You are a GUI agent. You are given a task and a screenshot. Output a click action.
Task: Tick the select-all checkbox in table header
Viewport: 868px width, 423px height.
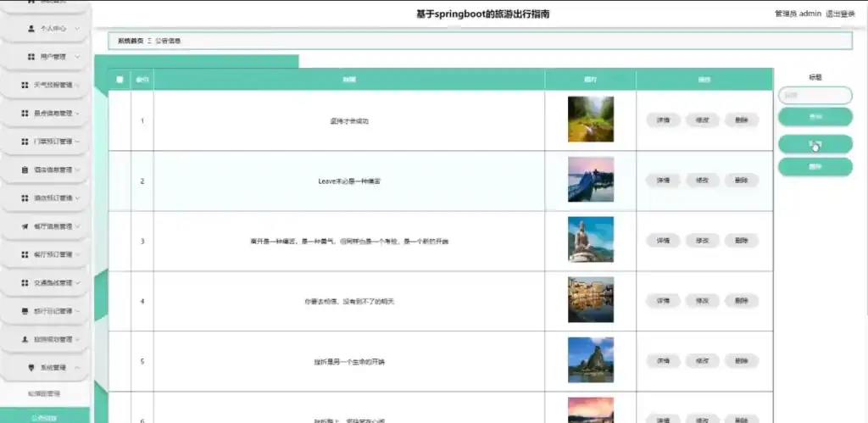coord(120,80)
